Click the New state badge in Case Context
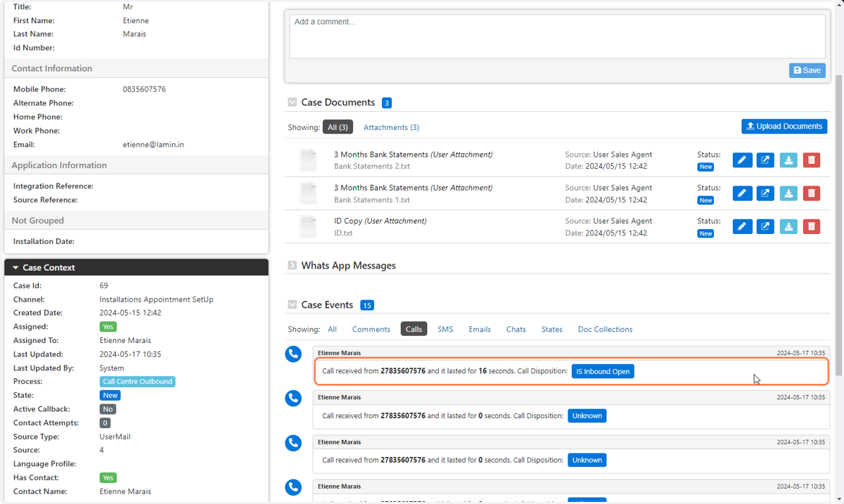 pos(110,395)
